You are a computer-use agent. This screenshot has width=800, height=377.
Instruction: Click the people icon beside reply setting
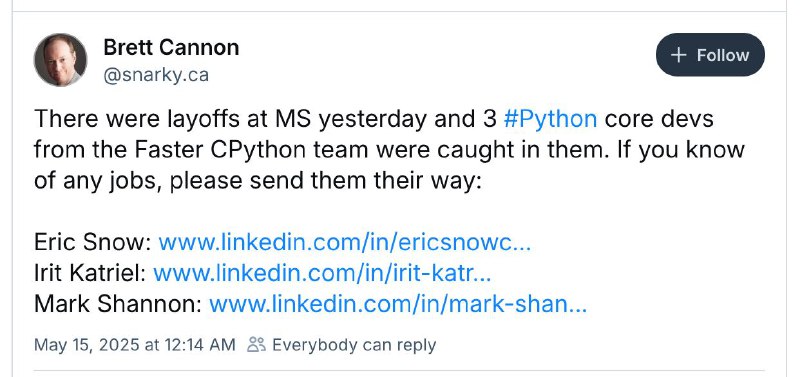[256, 345]
